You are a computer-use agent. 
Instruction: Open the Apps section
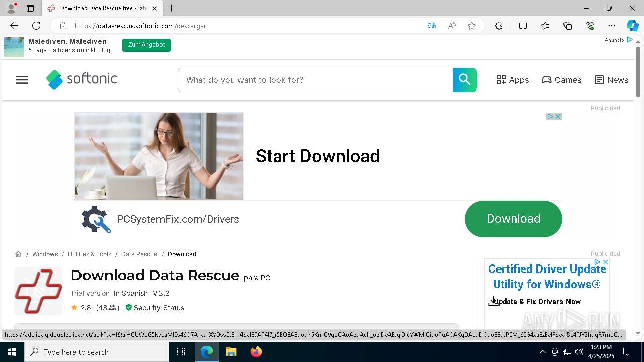(512, 80)
